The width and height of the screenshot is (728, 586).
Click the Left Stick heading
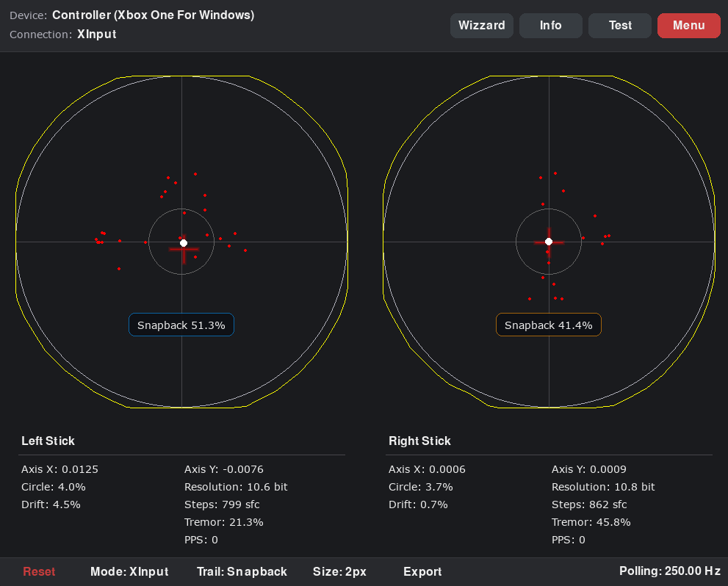[48, 441]
